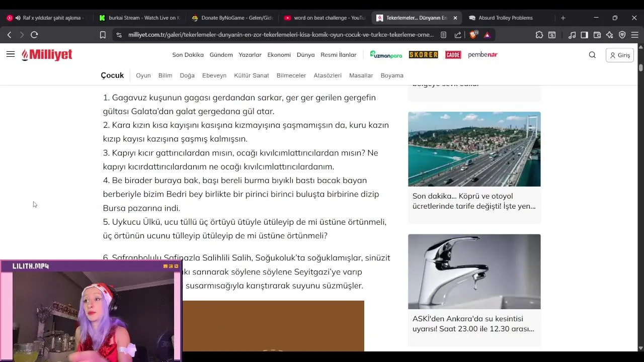Open the Köprü ve otoyol ücretlerinde headline
This screenshot has height=362, width=644.
[474, 201]
